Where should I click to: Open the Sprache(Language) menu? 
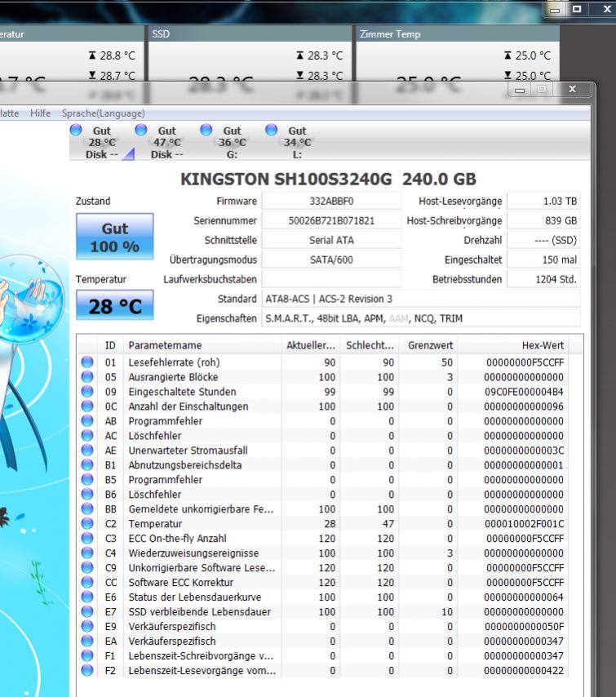pyautogui.click(x=103, y=113)
